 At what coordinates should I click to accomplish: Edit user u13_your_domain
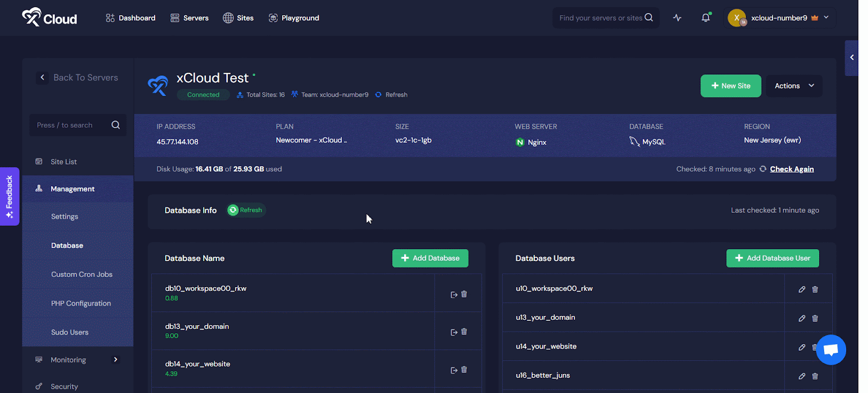coord(802,319)
